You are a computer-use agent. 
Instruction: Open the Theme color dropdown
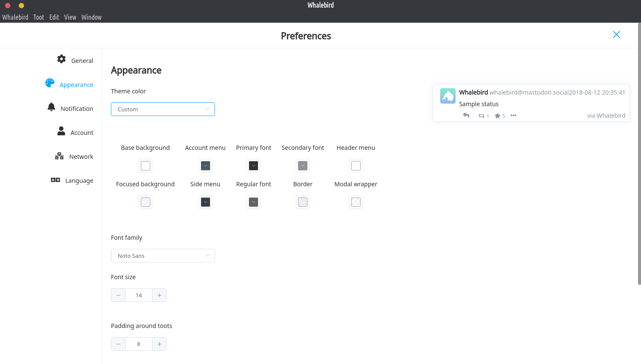pyautogui.click(x=163, y=109)
